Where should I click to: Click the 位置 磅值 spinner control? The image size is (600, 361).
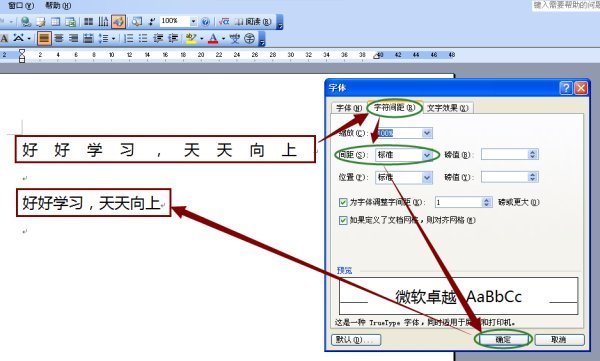(x=533, y=177)
